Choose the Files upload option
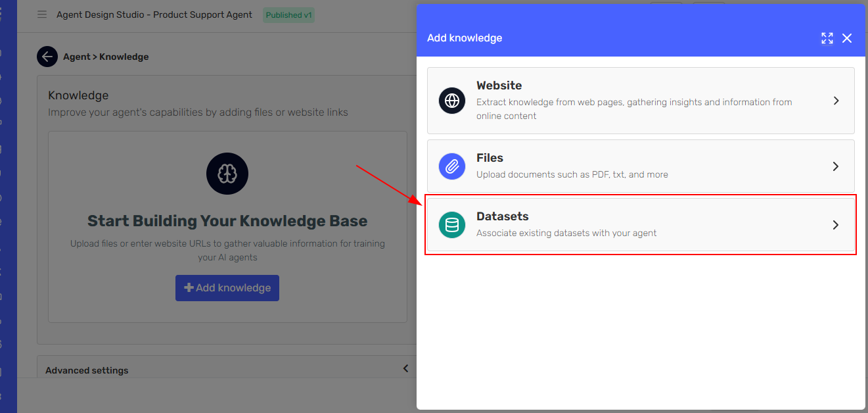 pos(641,166)
